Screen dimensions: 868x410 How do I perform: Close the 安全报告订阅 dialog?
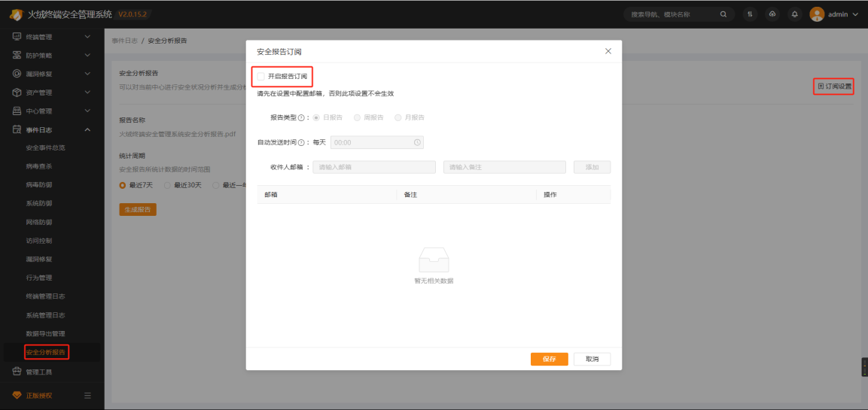coord(608,51)
